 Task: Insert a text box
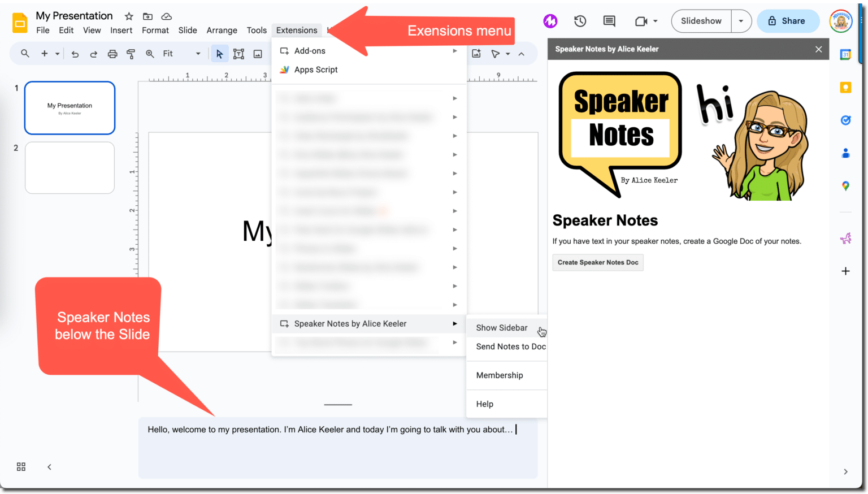(x=238, y=54)
